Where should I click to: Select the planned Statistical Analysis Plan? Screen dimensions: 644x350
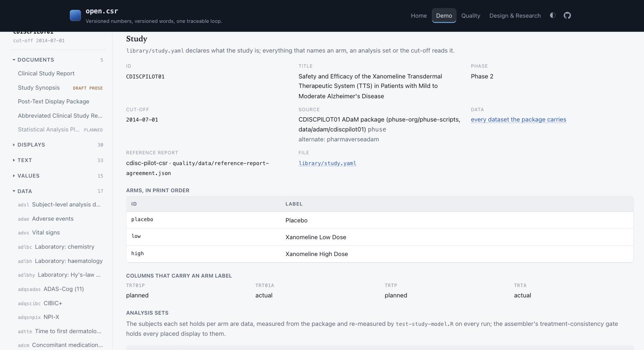(60, 130)
